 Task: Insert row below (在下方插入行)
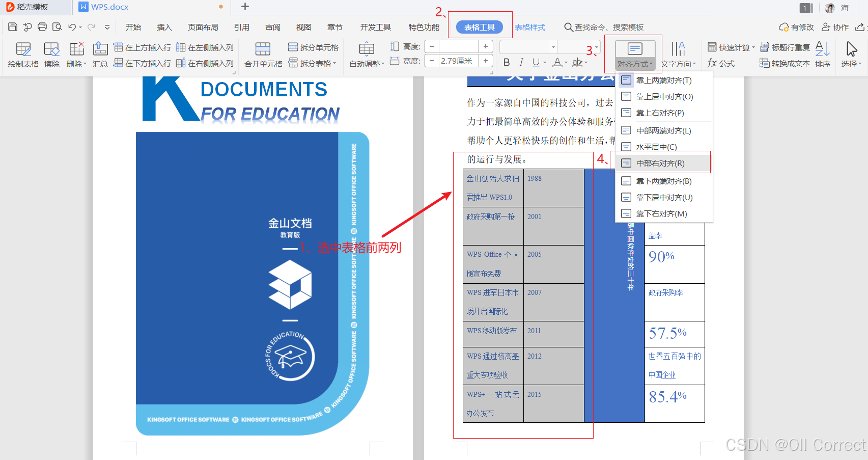pos(143,63)
